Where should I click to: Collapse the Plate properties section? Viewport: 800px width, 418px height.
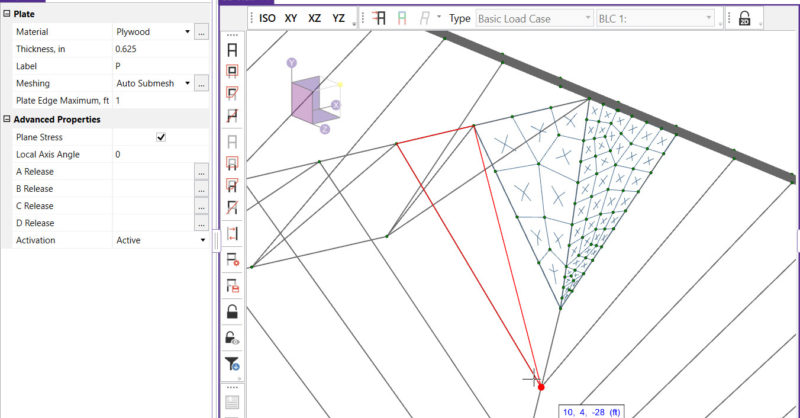pos(7,15)
